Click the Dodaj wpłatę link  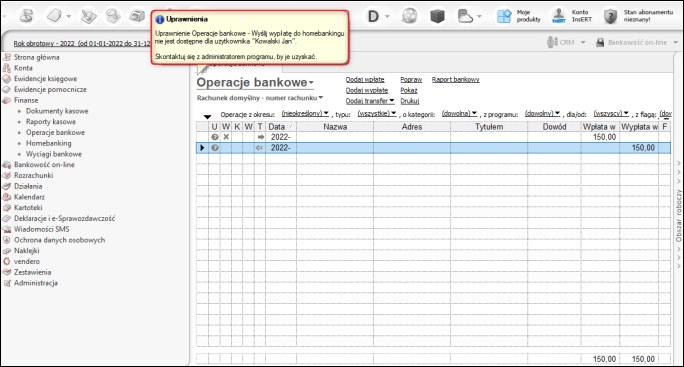pyautogui.click(x=365, y=79)
